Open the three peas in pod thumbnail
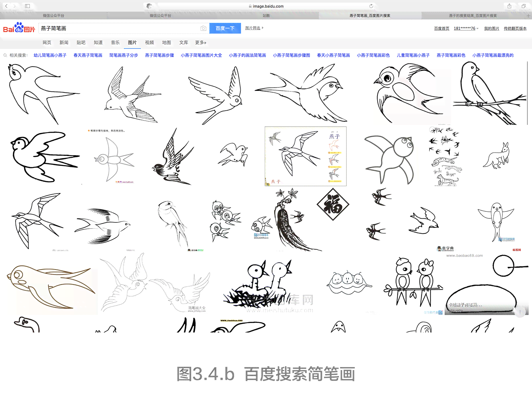Image resolution: width=532 pixels, height=399 pixels. 349,282
